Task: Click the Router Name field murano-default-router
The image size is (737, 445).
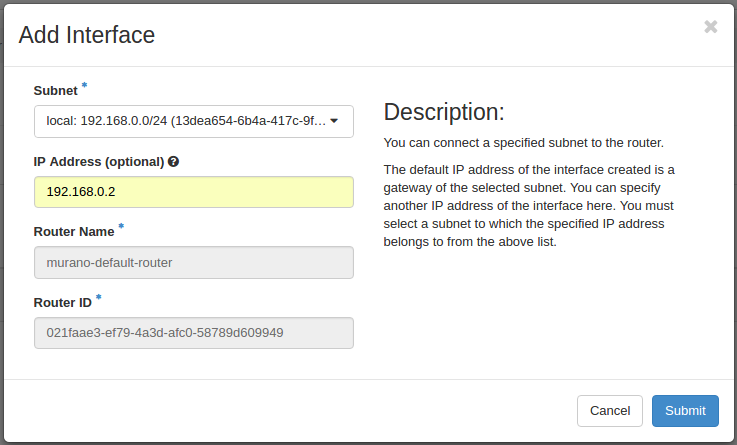Action: point(193,262)
